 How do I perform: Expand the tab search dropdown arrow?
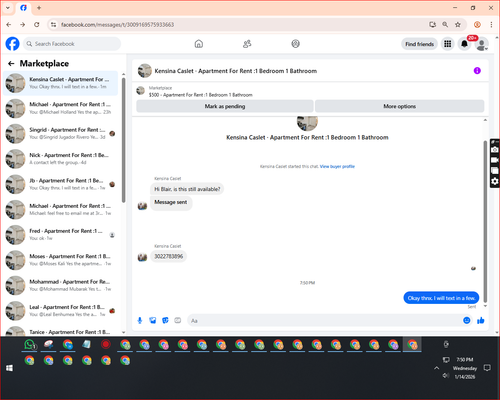[8, 8]
